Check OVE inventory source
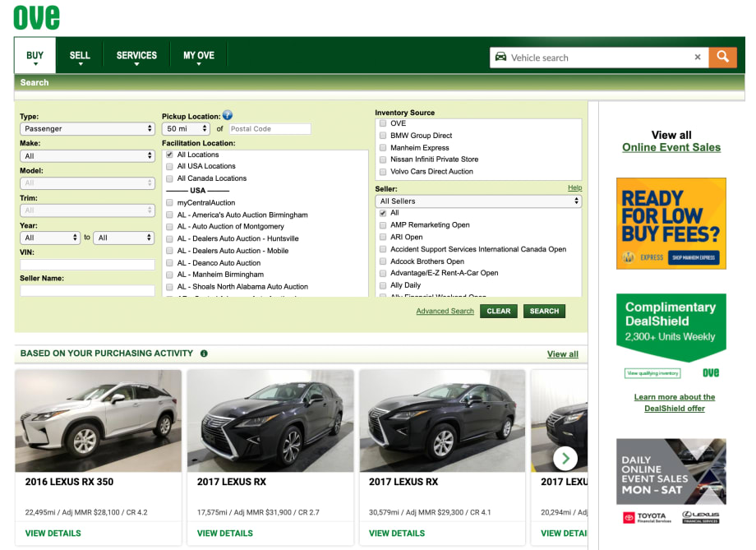The image size is (756, 550). 383,123
